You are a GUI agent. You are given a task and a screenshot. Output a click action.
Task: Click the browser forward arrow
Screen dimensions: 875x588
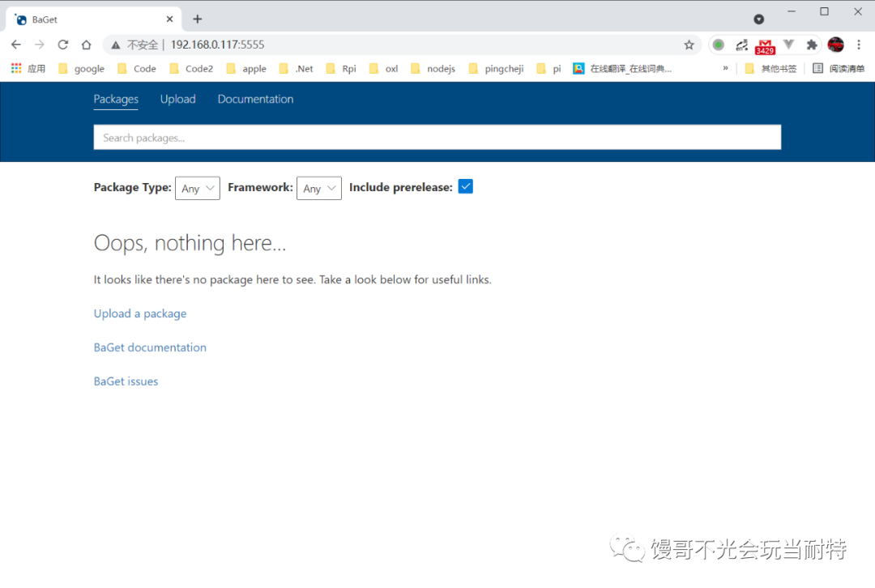(39, 45)
